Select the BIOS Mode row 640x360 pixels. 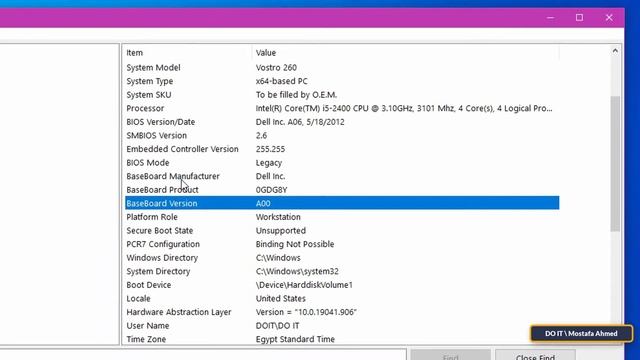(x=342, y=162)
